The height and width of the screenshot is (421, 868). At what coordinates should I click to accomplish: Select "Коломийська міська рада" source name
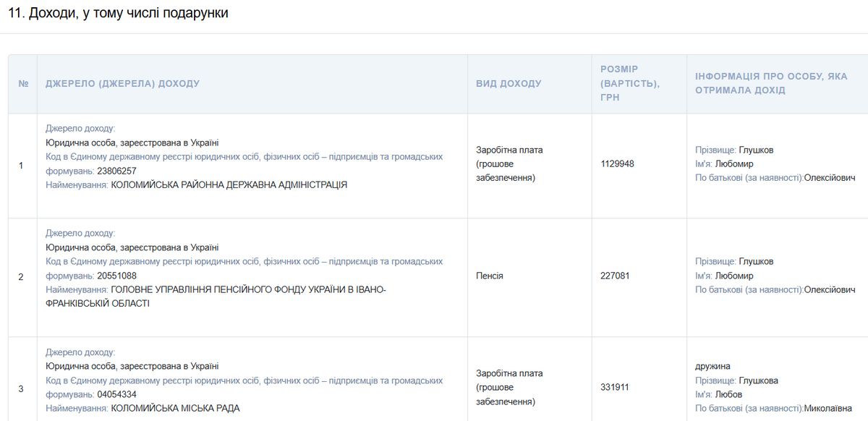click(x=175, y=409)
